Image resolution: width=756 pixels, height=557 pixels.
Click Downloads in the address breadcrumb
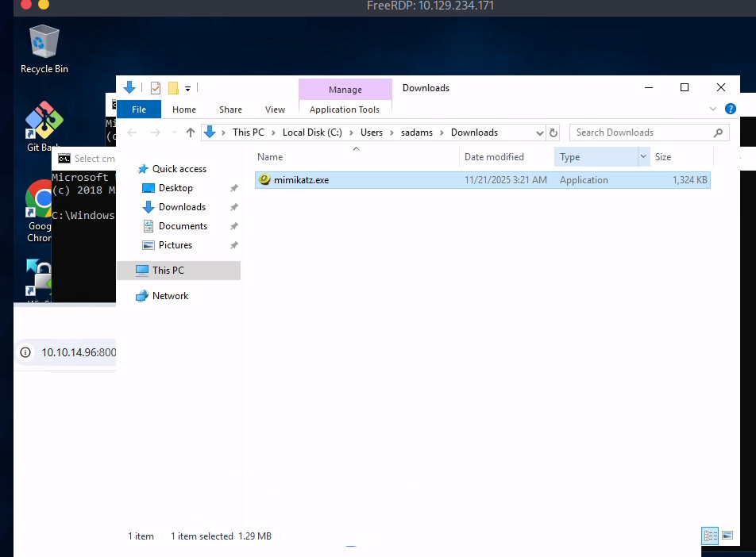click(474, 133)
